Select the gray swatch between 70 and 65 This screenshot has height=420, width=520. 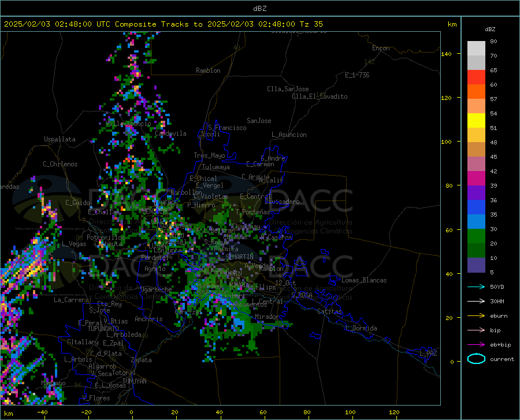(476, 63)
